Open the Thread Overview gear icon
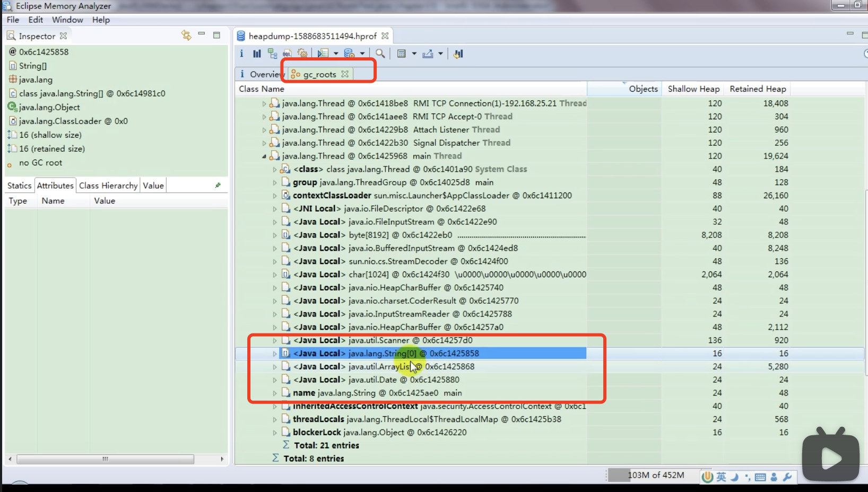The image size is (868, 492). tap(302, 54)
